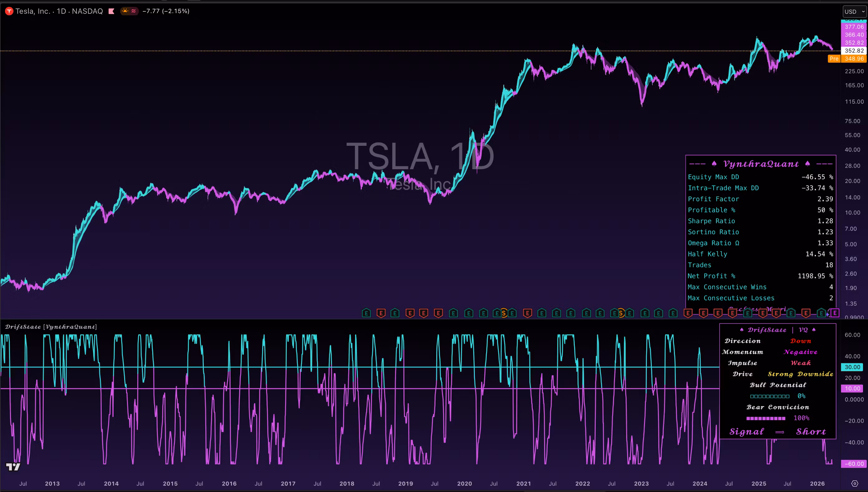Click the 348.96 pre-market price label
868x492 pixels.
click(854, 59)
